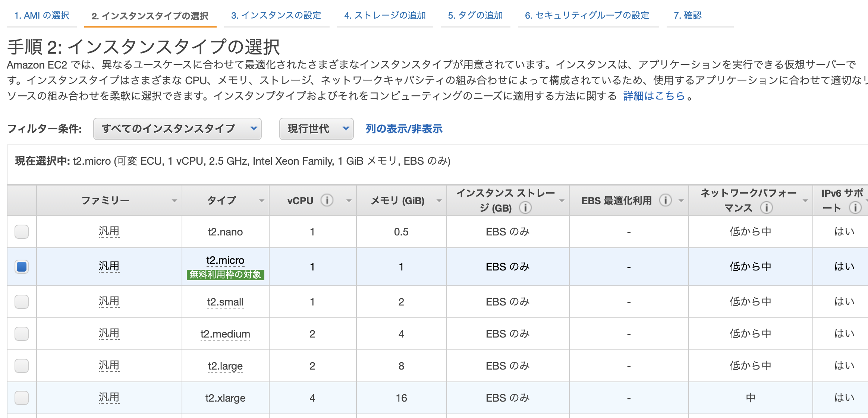Open the ネットワークパフォーマンス column sort arrow
Screen dimensions: 868x418
pyautogui.click(x=805, y=201)
